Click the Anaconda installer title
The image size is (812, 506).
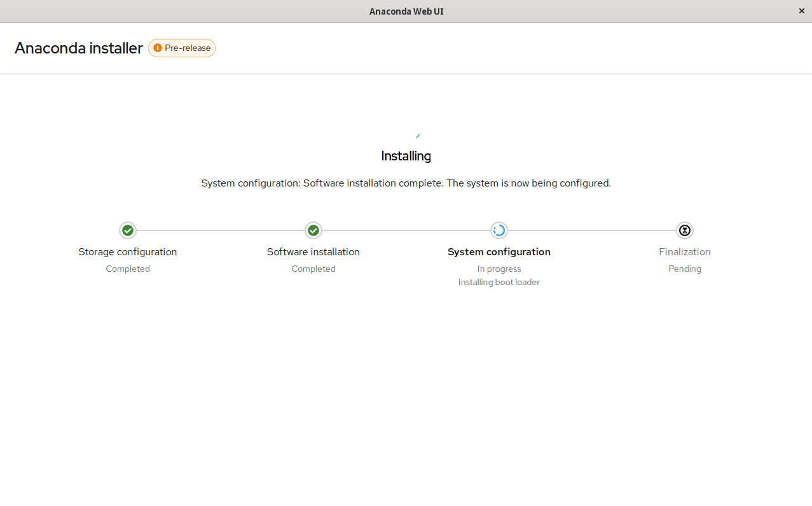click(x=79, y=48)
